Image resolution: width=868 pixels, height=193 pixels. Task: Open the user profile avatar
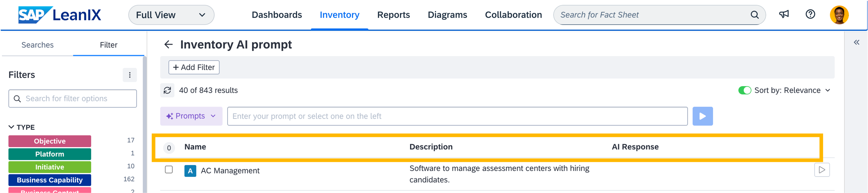tap(839, 15)
